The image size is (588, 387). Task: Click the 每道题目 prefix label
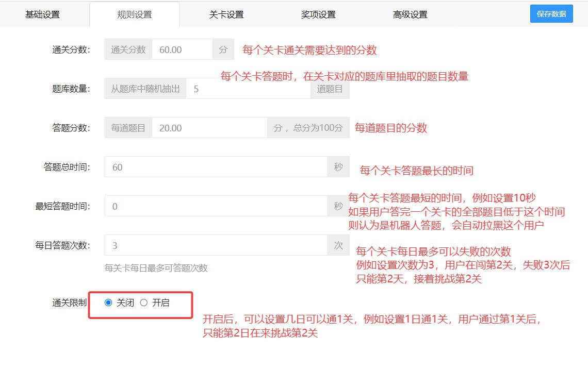click(x=128, y=128)
